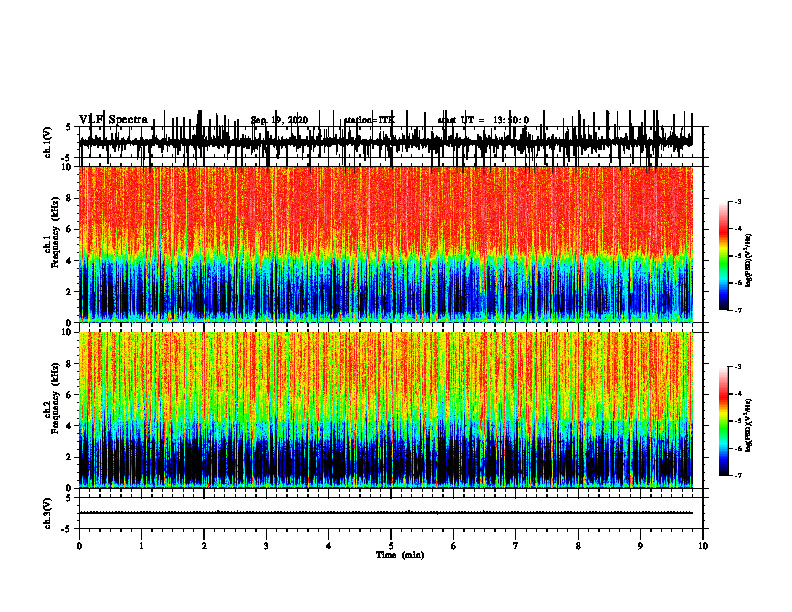Select the log(PSD) label beside ch.1 colorbar
The image size is (792, 612).
(749, 261)
